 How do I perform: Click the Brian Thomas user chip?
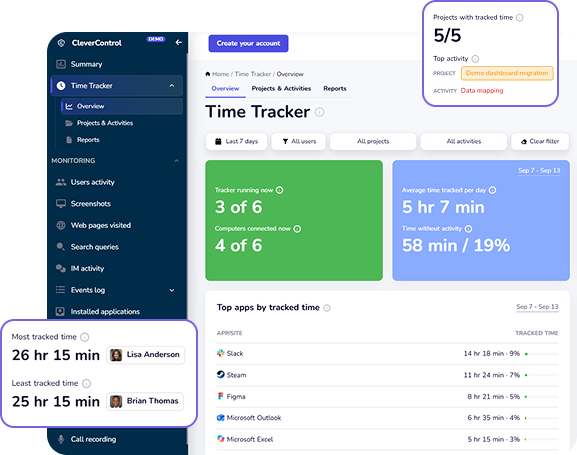pyautogui.click(x=145, y=401)
